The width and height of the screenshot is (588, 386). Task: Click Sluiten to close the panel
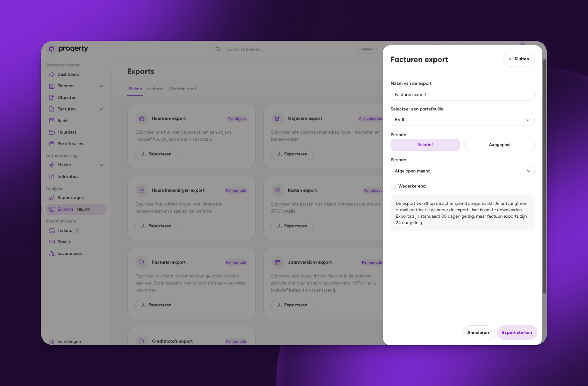coord(519,59)
